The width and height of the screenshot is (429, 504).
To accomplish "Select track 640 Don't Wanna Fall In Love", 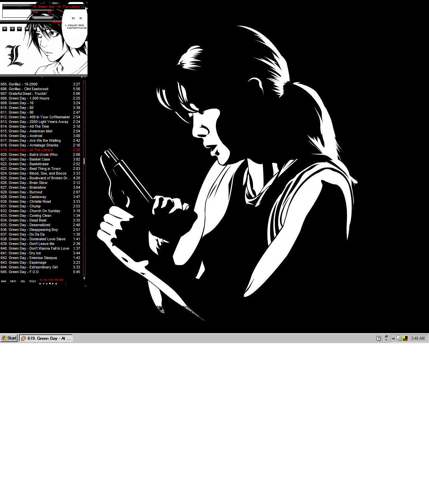I will pos(40,249).
